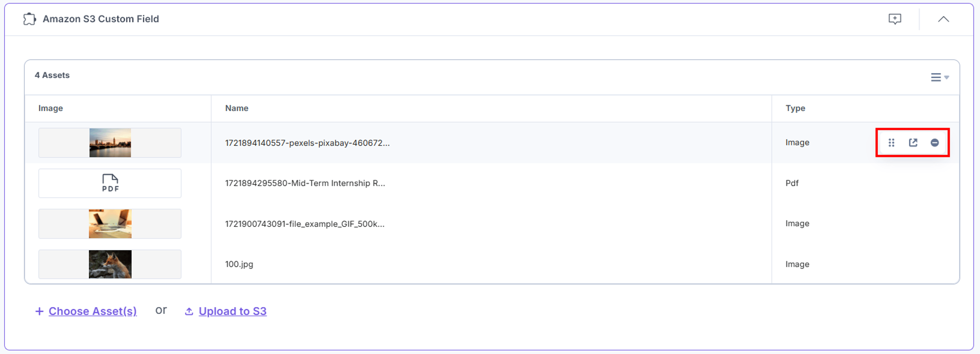
Task: Click the Image column header
Action: [51, 108]
